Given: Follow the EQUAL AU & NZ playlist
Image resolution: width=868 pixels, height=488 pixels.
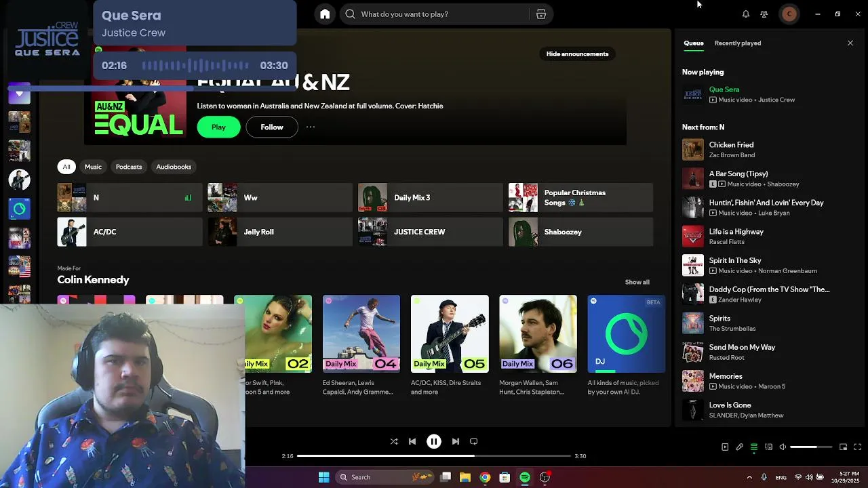Looking at the screenshot, I should [272, 127].
